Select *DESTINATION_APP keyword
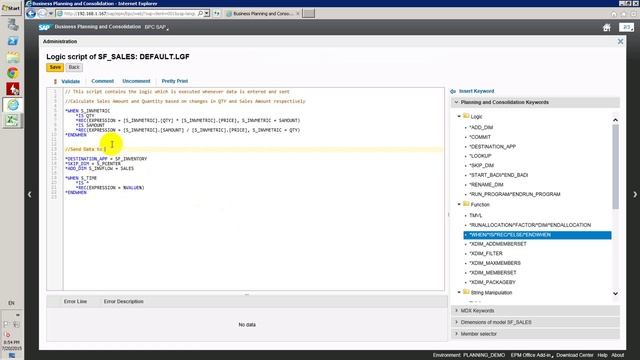This screenshot has height=360, width=640. click(x=493, y=147)
